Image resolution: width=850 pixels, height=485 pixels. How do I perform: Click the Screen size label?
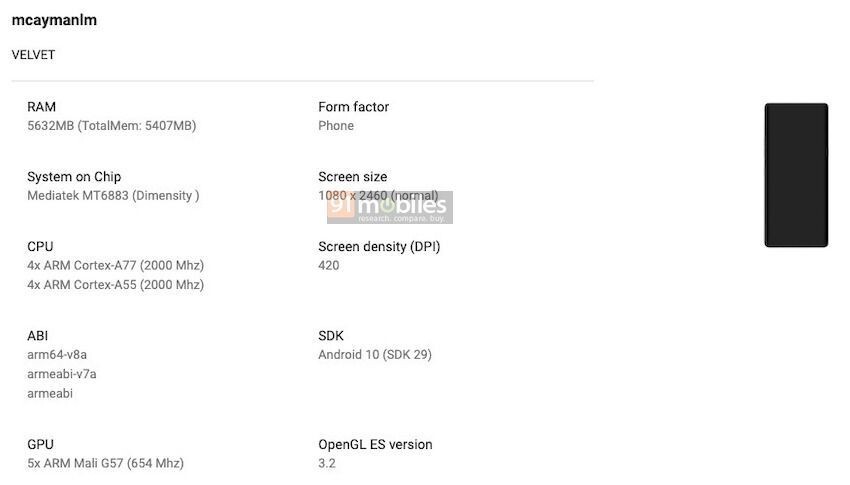coord(352,177)
